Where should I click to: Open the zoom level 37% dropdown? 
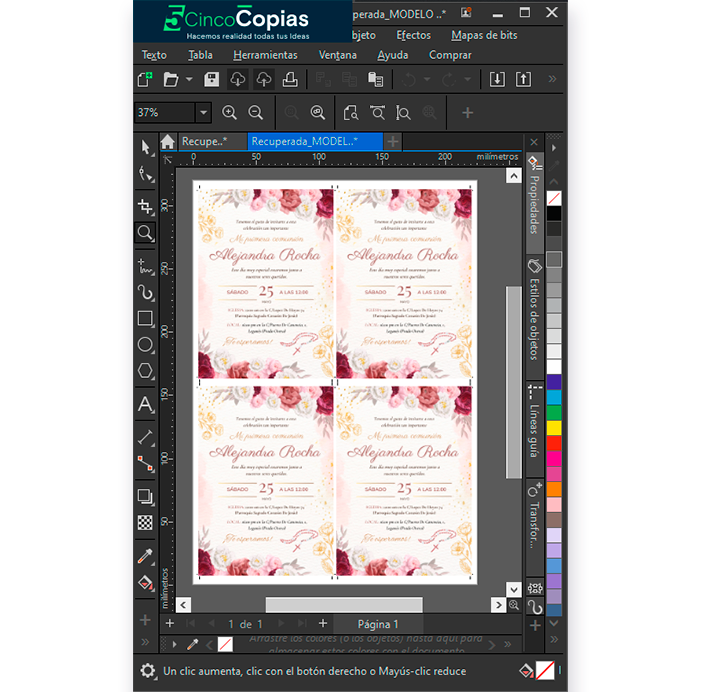pyautogui.click(x=203, y=113)
